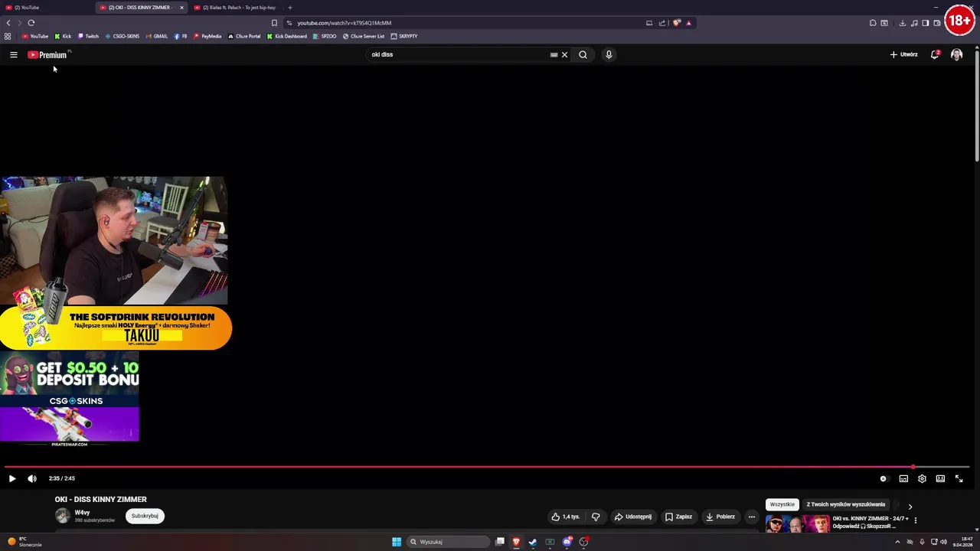Open Twitch bookmark
The height and width of the screenshot is (551, 980).
click(x=88, y=36)
